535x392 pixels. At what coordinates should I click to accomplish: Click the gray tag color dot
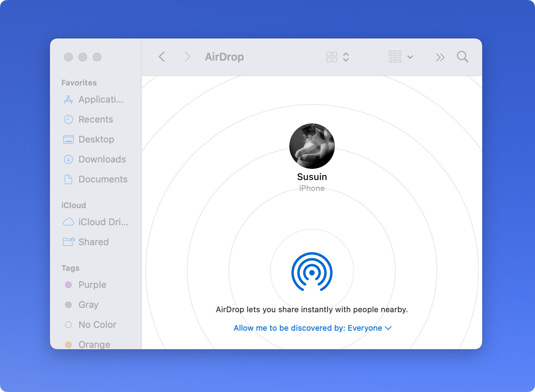68,305
